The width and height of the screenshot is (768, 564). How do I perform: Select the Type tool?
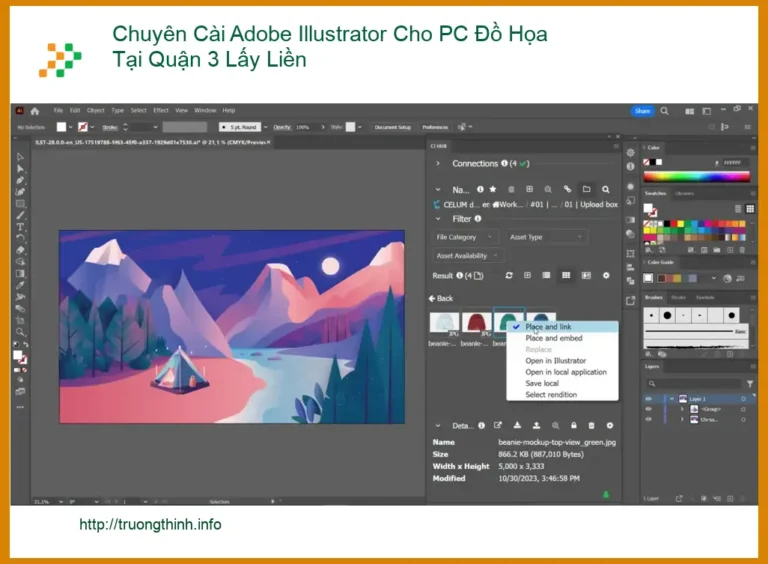pyautogui.click(x=20, y=227)
